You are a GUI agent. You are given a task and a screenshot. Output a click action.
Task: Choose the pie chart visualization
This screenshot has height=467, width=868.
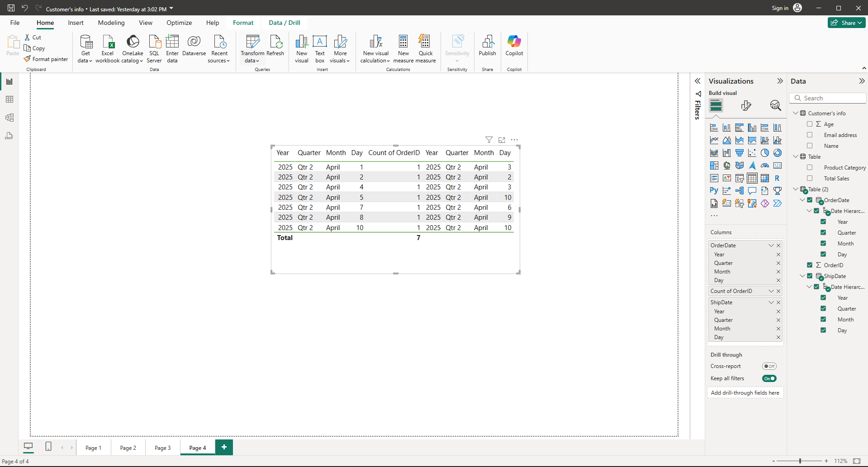(765, 153)
